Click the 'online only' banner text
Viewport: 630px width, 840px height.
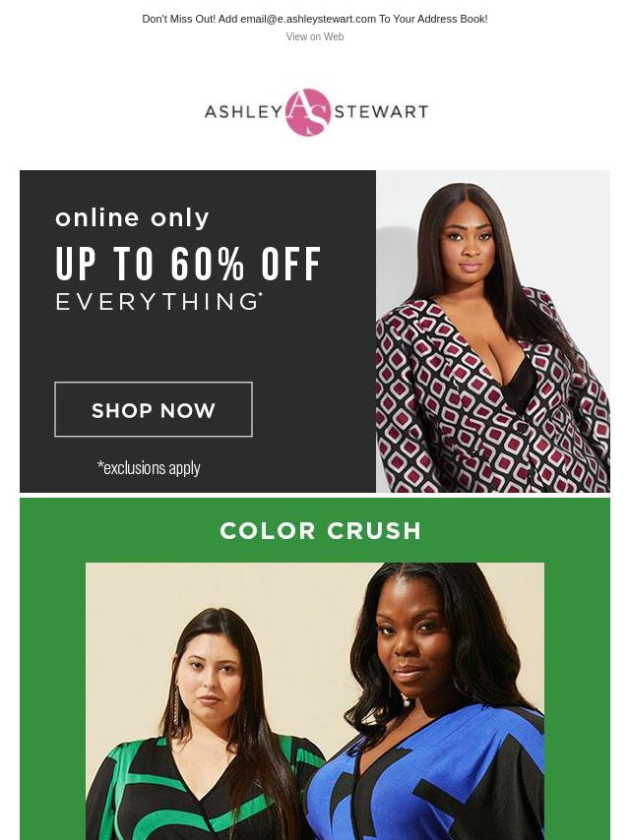coord(132,218)
